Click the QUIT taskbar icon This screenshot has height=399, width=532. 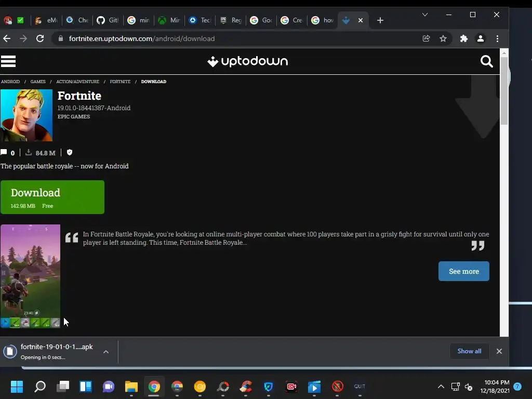(x=360, y=387)
